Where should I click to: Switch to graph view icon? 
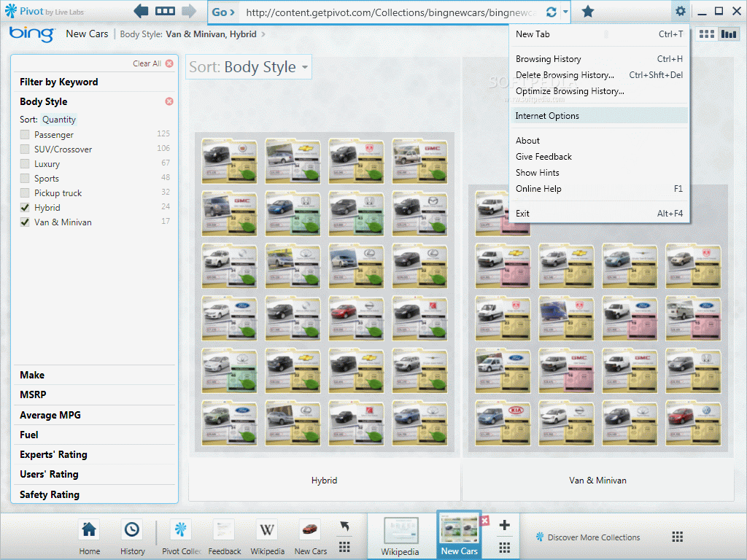point(729,34)
